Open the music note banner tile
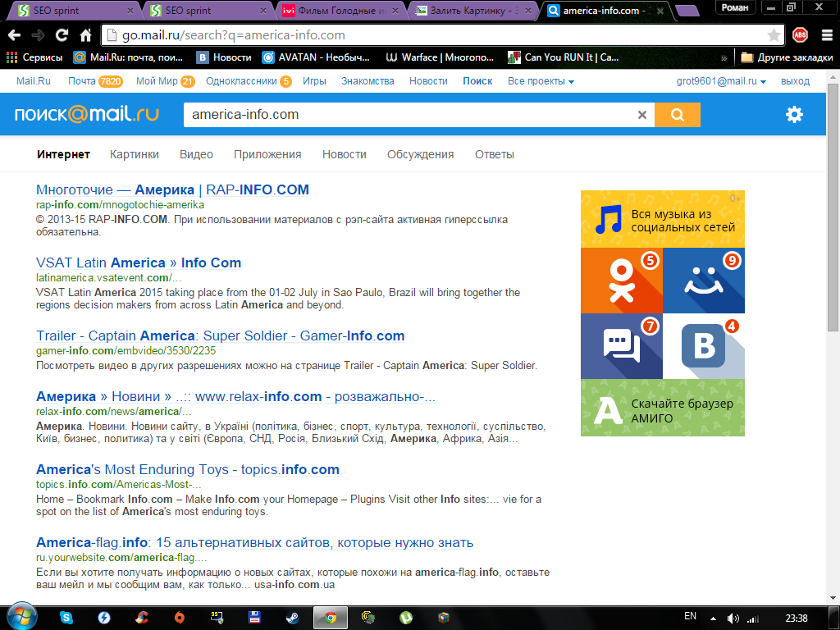The height and width of the screenshot is (630, 840). click(x=663, y=219)
